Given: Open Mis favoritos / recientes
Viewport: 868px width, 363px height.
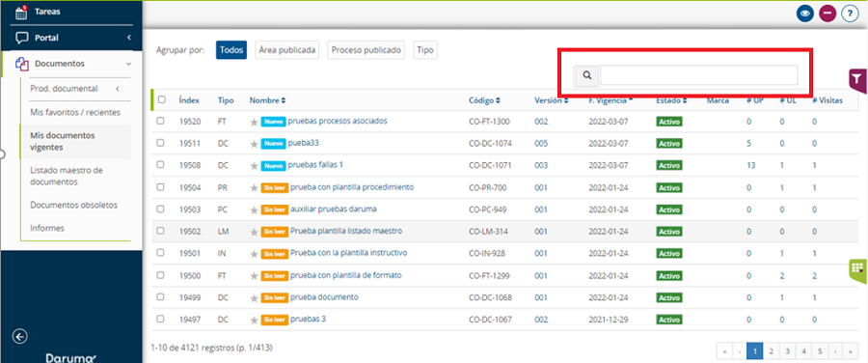Looking at the screenshot, I should (75, 113).
